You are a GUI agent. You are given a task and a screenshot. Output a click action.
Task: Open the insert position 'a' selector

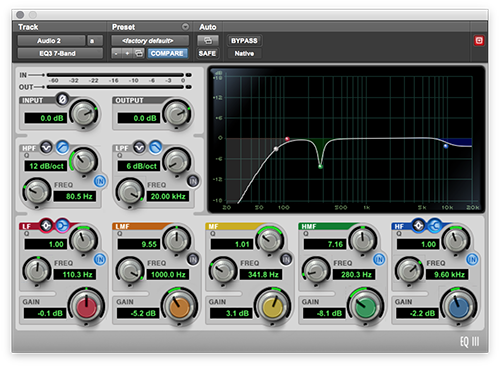tap(94, 41)
